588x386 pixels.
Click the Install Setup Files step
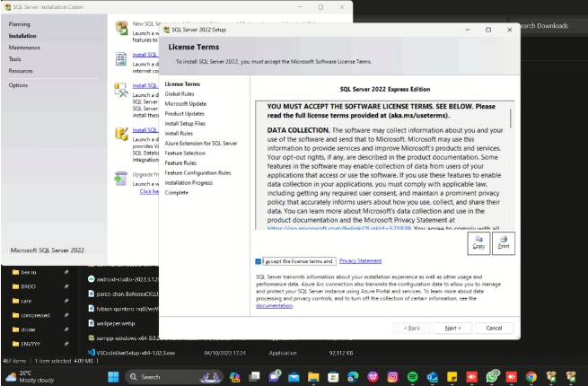185,123
